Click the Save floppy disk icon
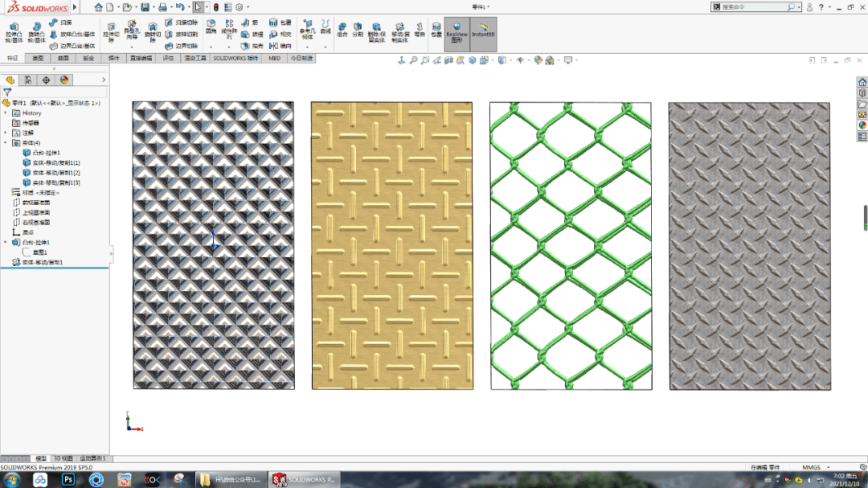Screen dimensions: 868x488 (145, 7)
